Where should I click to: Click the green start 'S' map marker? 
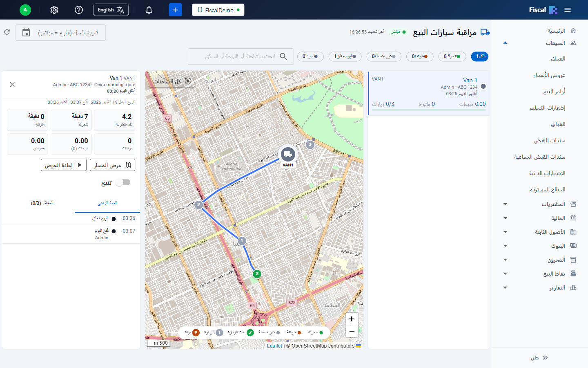[257, 274]
